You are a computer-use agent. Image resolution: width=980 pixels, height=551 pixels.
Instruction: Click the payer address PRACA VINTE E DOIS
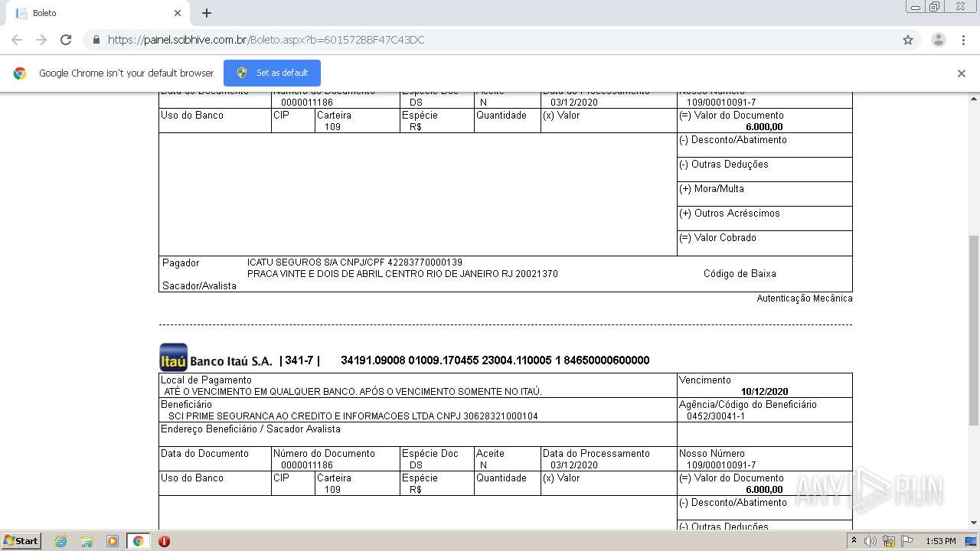point(403,274)
